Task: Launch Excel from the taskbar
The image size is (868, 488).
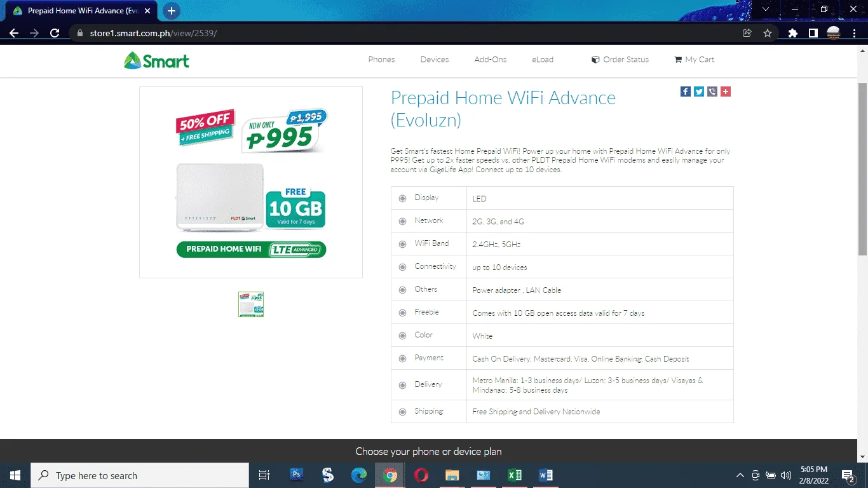Action: (515, 475)
